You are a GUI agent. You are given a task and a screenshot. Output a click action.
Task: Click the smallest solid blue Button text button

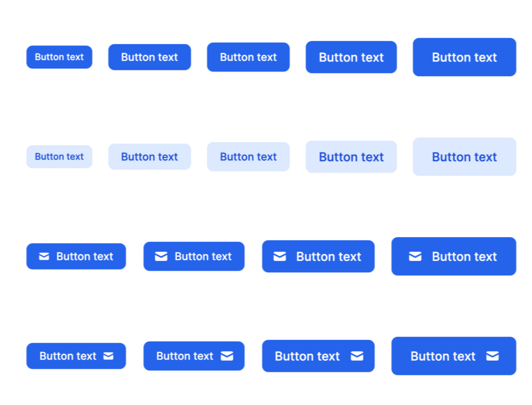[59, 57]
